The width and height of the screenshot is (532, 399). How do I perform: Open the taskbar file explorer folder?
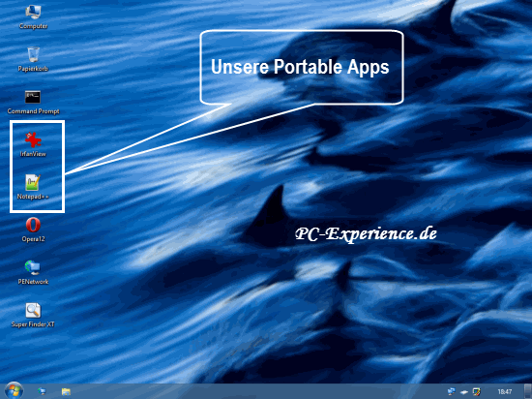point(66,391)
